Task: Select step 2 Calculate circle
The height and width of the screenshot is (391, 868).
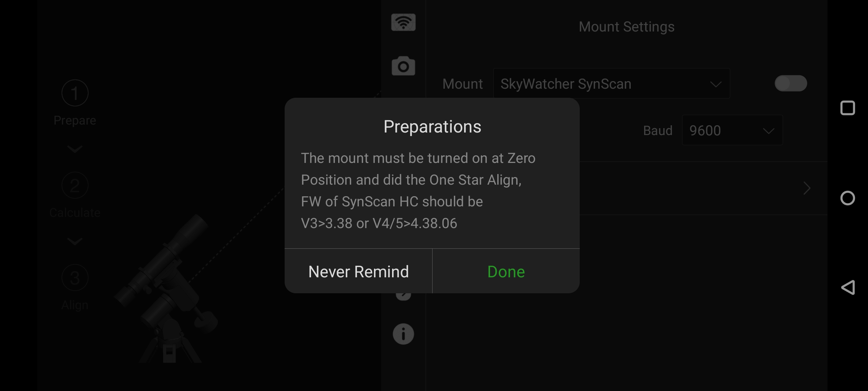Action: (75, 185)
